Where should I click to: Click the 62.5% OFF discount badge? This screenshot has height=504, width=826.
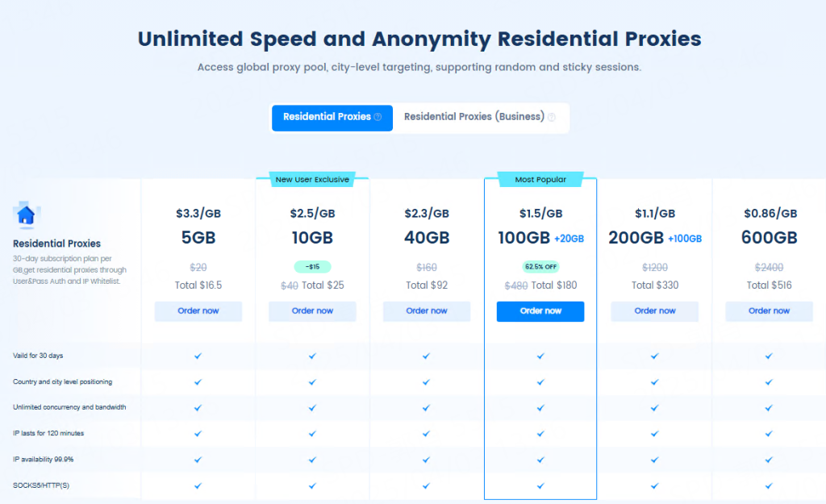[540, 266]
